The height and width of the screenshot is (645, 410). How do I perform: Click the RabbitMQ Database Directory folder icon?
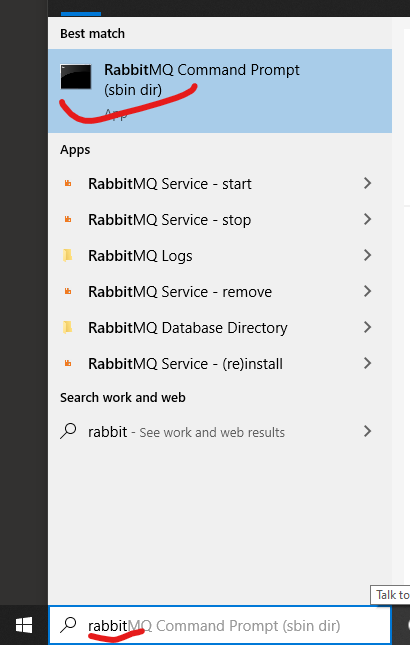[x=68, y=327]
